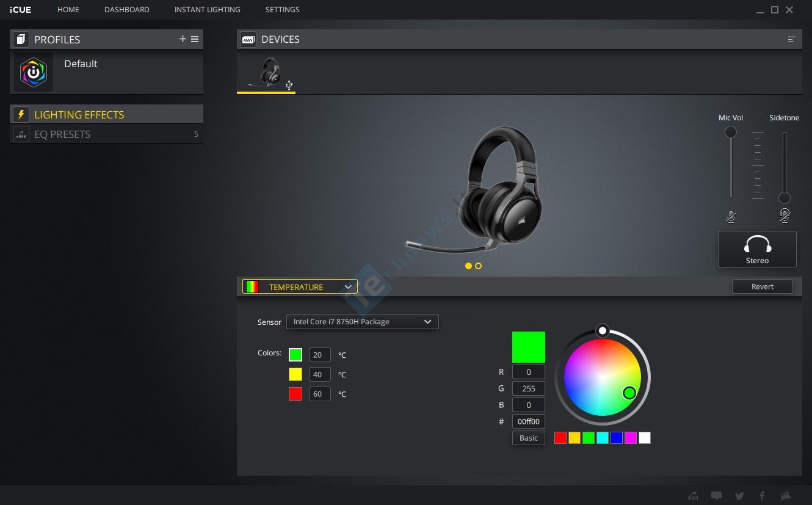Open the Dashboard menu
This screenshot has width=812, height=505.
(127, 10)
